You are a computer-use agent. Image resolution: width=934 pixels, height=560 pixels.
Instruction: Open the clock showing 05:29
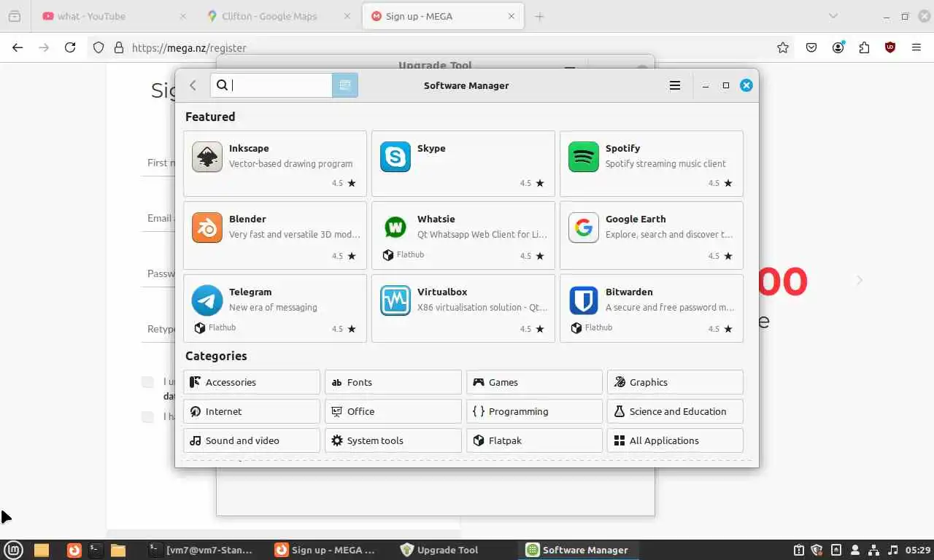point(919,550)
